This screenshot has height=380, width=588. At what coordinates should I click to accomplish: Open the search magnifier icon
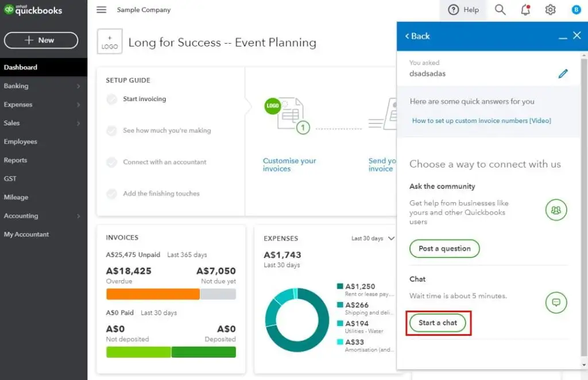[x=500, y=10]
